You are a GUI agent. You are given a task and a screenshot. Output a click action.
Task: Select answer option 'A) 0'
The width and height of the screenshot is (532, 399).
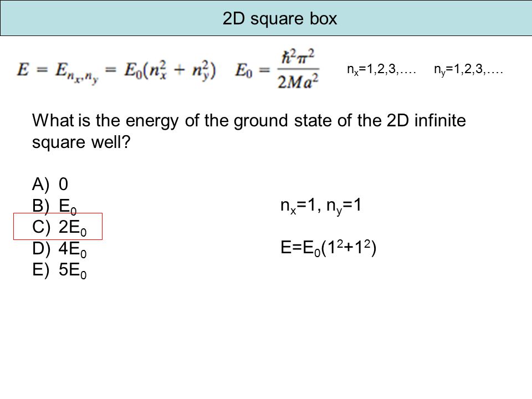pyautogui.click(x=50, y=184)
